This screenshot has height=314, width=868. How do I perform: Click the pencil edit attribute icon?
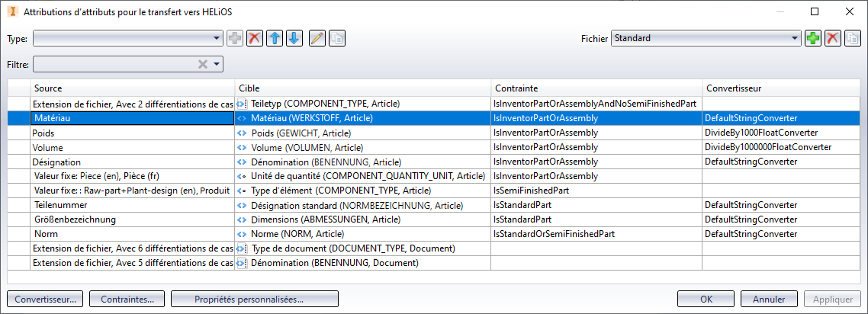317,38
